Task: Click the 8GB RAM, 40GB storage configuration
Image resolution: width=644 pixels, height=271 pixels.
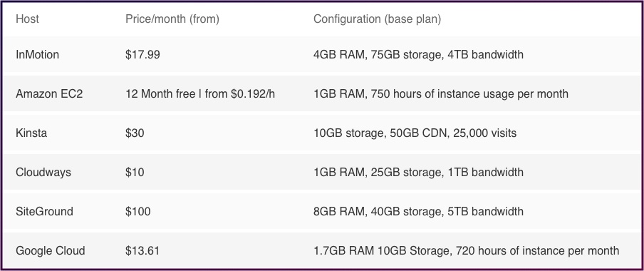Action: tap(418, 211)
